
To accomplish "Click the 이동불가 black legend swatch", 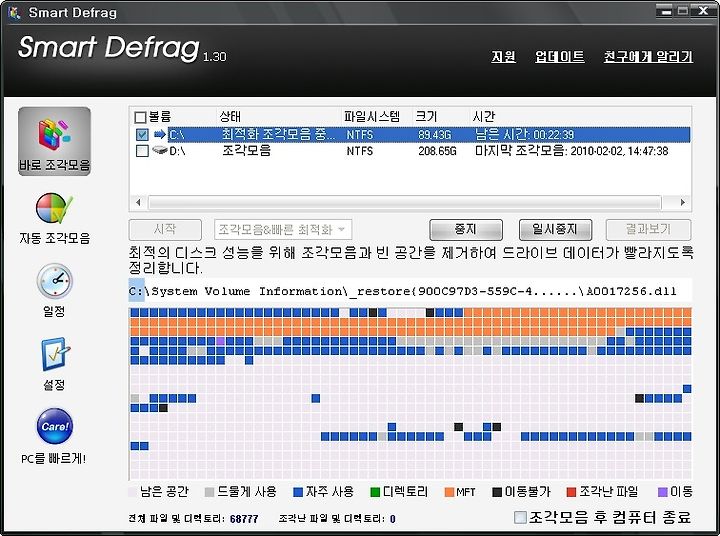I will [x=497, y=492].
